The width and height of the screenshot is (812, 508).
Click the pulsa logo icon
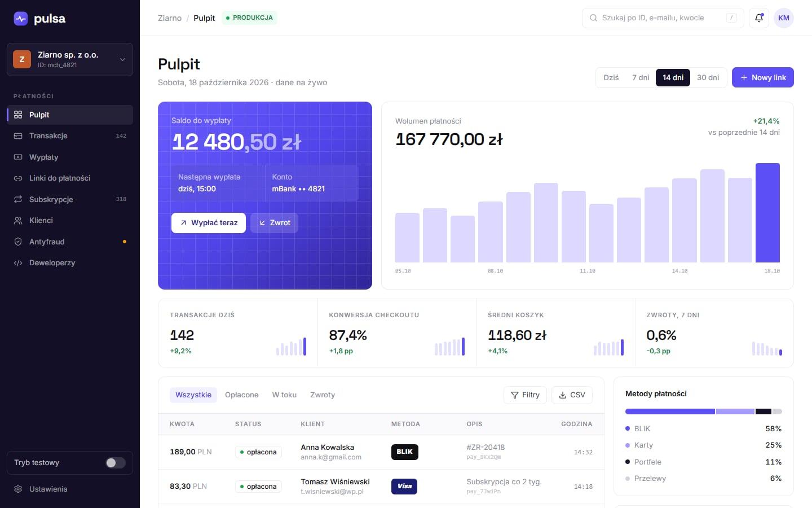point(21,19)
